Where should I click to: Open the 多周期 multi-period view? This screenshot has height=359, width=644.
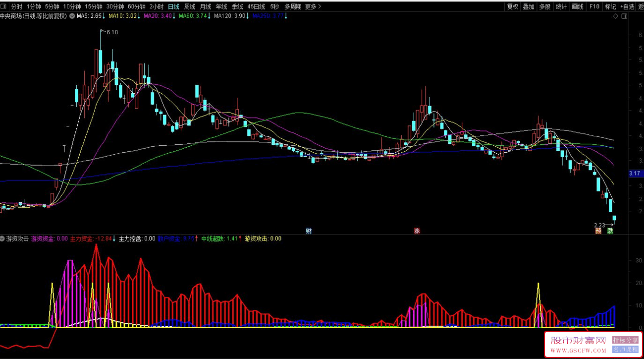pos(293,6)
